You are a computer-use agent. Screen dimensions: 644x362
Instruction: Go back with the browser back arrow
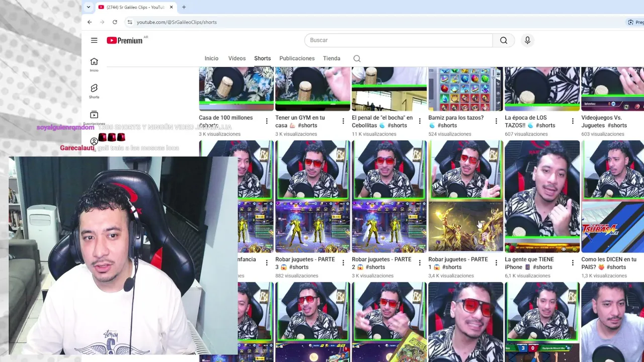pyautogui.click(x=90, y=22)
